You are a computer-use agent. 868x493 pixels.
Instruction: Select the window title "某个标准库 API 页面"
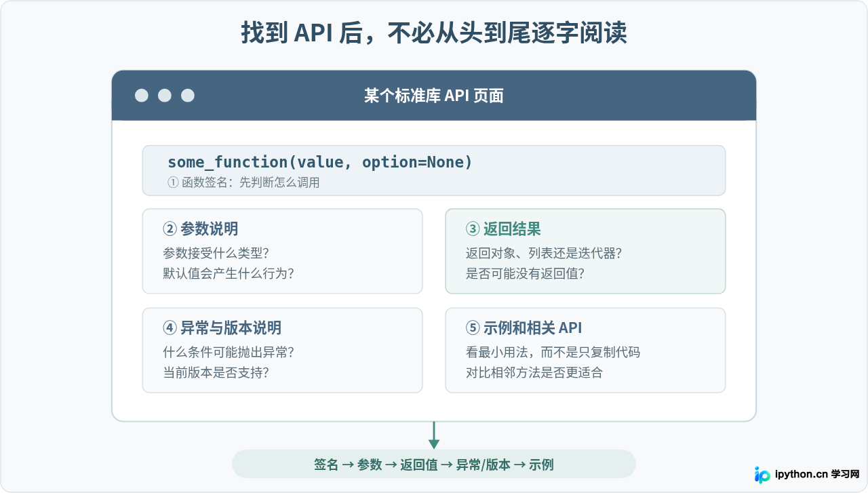[x=434, y=96]
